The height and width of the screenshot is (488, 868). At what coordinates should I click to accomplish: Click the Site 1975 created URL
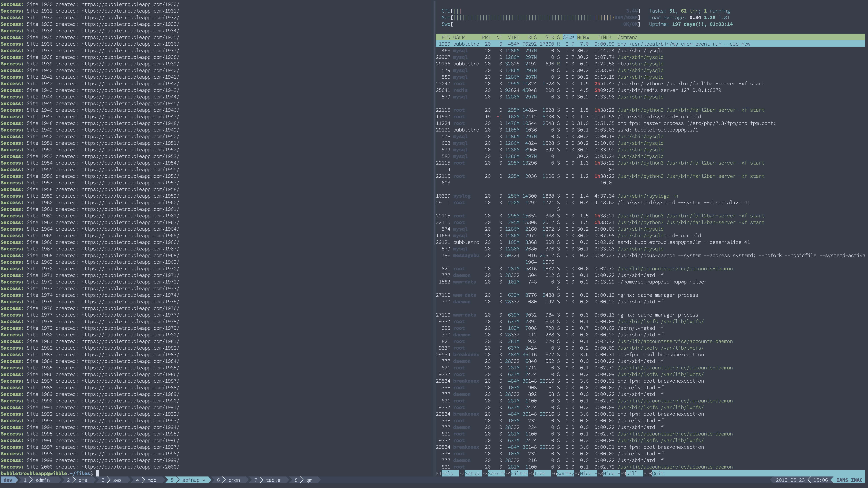click(x=130, y=302)
